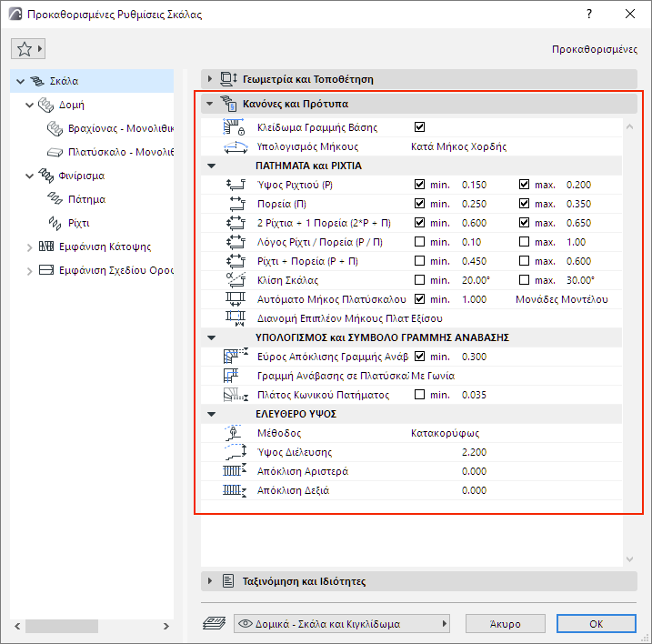Click the Εμφάνιση Κάτοψης floor plan icon
Viewport: 652px width, 644px height.
coord(46,247)
